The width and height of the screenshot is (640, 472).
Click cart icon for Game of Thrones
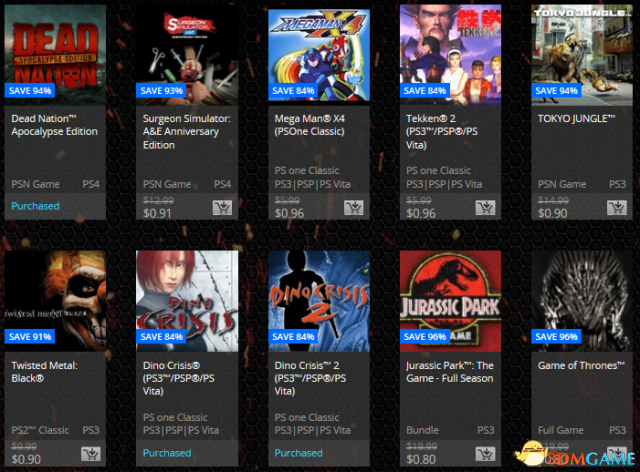tap(617, 453)
